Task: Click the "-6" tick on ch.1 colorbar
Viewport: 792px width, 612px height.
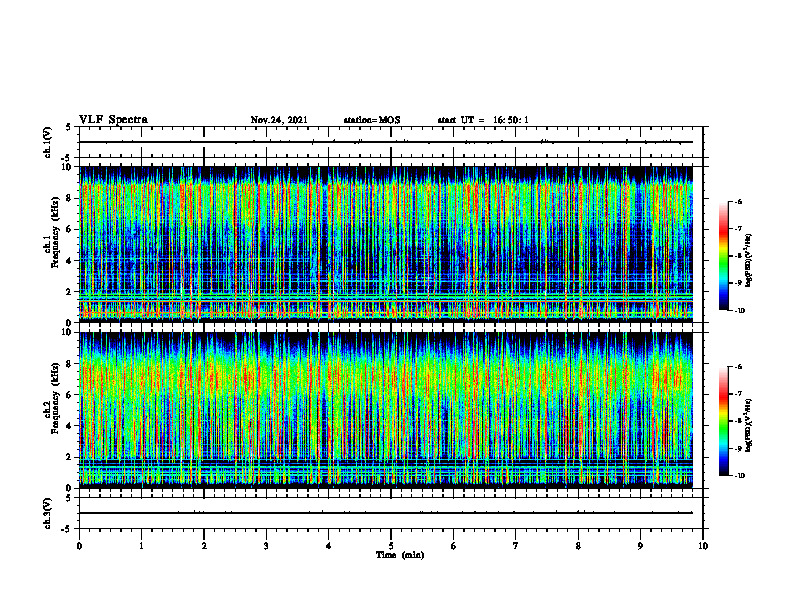Action: point(738,202)
